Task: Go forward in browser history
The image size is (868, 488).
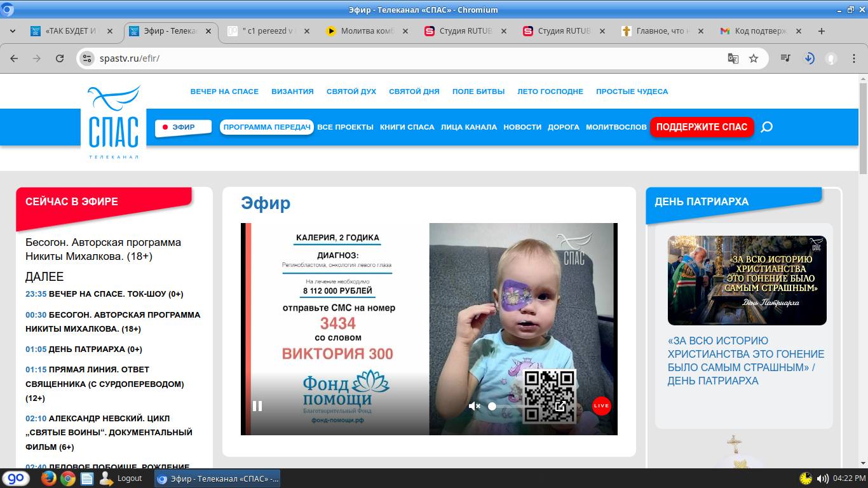Action: click(x=37, y=58)
